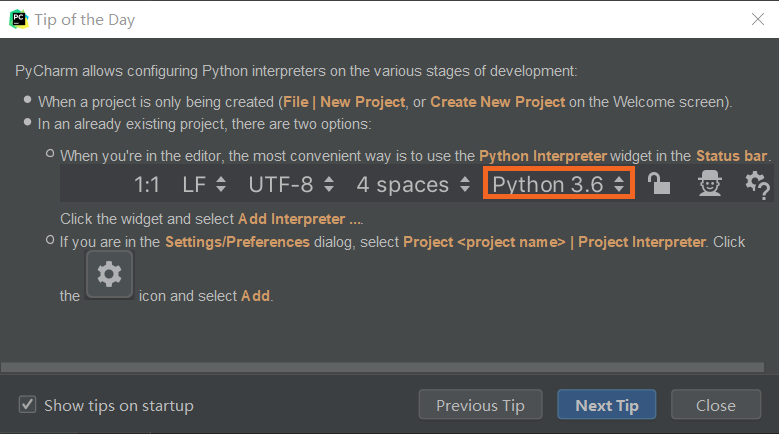Viewport: 779px width, 434px height.
Task: Close the Tip of the Day window via X
Action: 757,19
